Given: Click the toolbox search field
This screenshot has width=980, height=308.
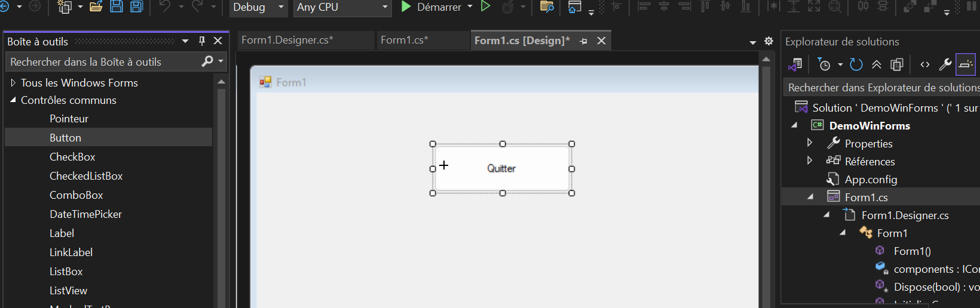Looking at the screenshot, I should click(x=102, y=62).
